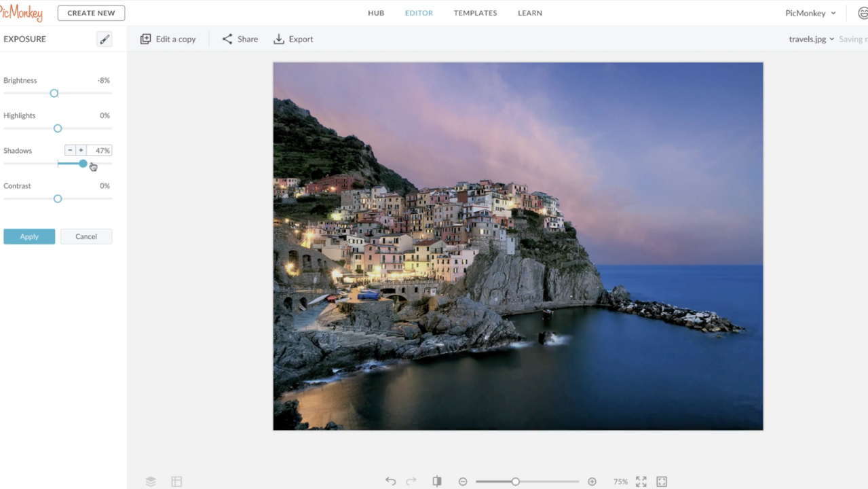Screen dimensions: 868x489
Task: Click the undo arrow icon
Action: click(390, 482)
